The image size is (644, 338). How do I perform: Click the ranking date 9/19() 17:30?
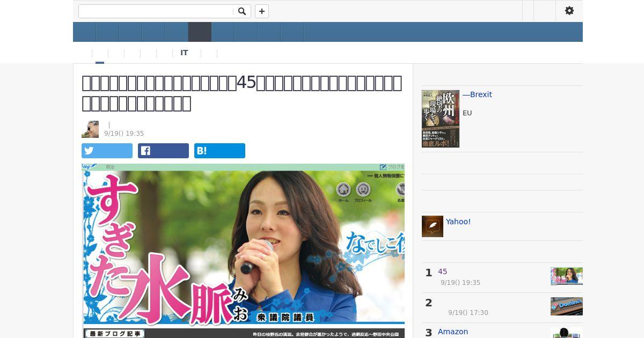tap(468, 313)
